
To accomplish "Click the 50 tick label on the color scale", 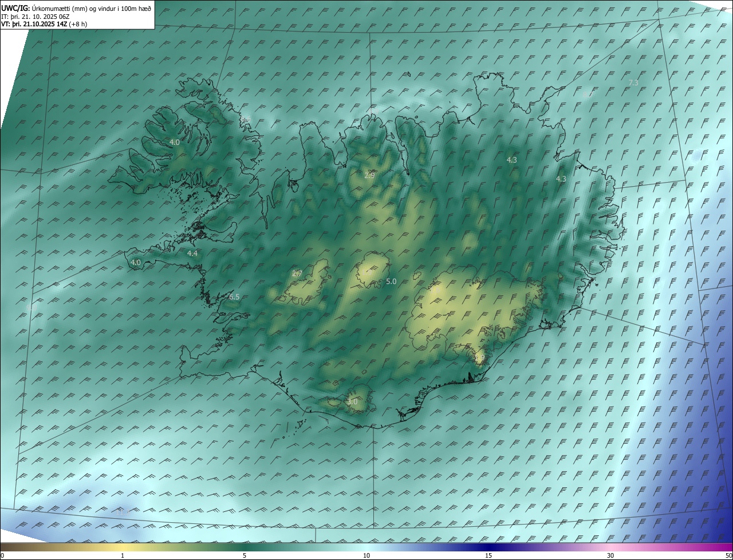I will click(728, 556).
